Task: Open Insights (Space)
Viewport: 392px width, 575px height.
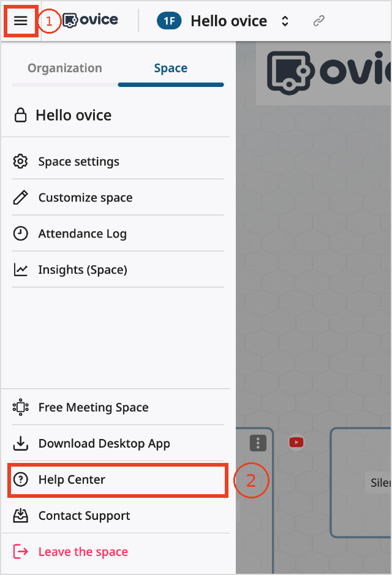Action: pyautogui.click(x=118, y=269)
